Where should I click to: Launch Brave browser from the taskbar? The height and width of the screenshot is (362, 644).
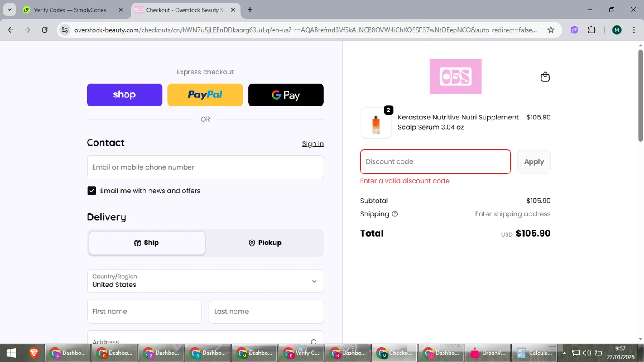point(34,353)
